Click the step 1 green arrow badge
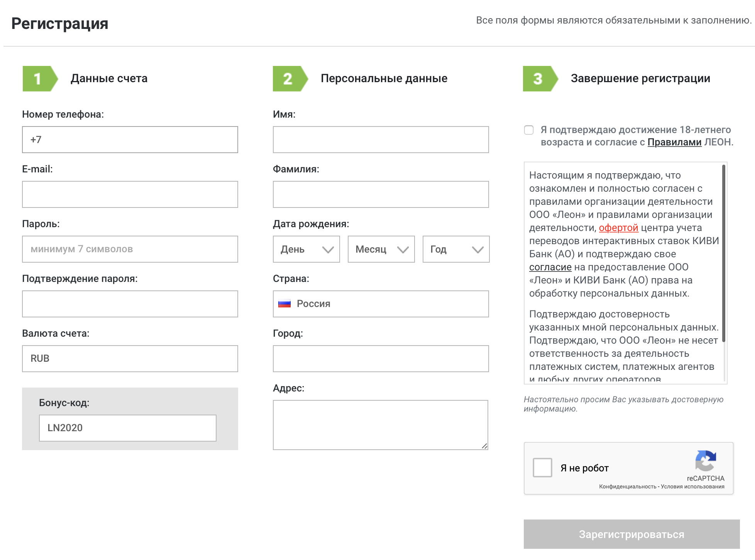The image size is (755, 560). click(x=40, y=79)
